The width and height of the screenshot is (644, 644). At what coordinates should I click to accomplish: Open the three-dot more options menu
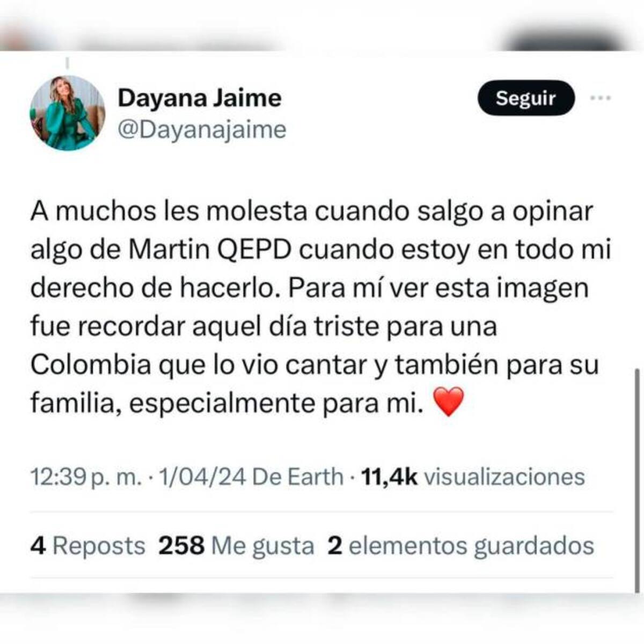pos(600,98)
